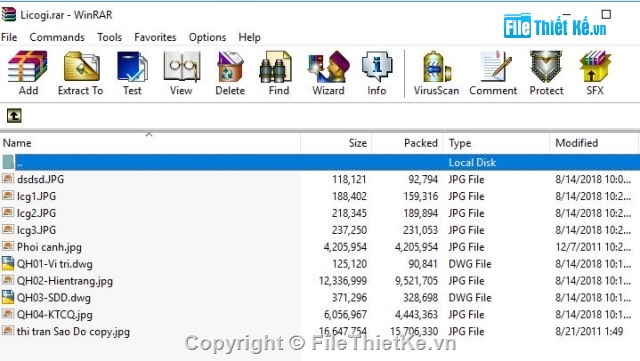
Task: Open the File menu
Action: pos(9,37)
